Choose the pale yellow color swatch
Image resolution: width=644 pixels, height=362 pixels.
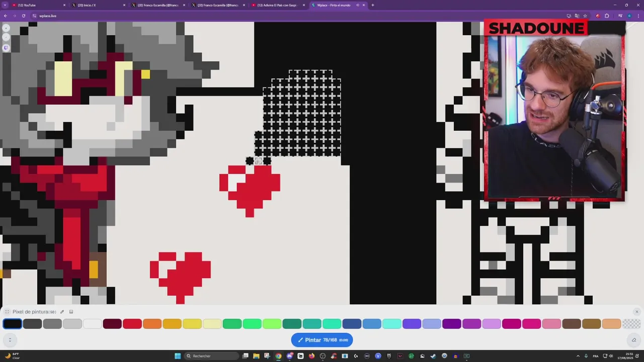(x=212, y=324)
